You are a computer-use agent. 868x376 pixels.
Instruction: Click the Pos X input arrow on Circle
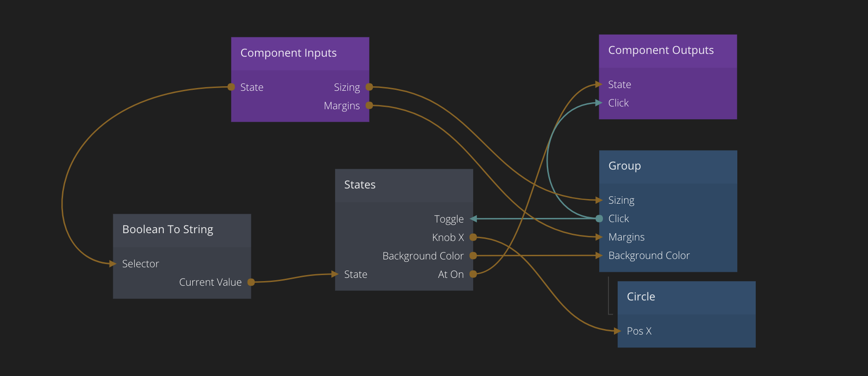(x=618, y=331)
